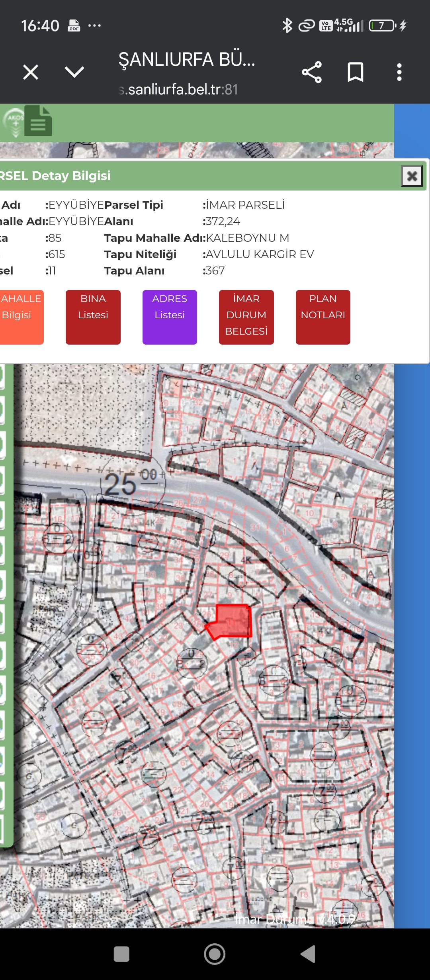The height and width of the screenshot is (980, 430).
Task: Open MAHALLE Bilgisi button
Action: pos(21,317)
